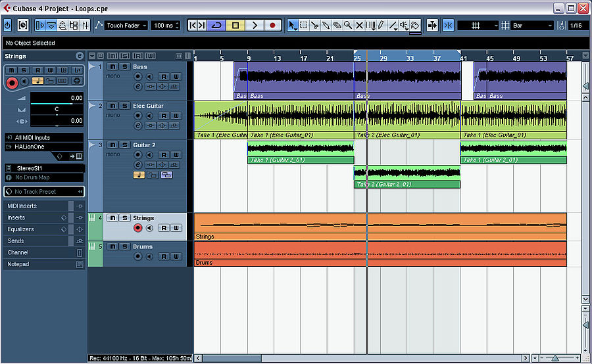This screenshot has height=364, width=592.
Task: Open Edit Channel Settings for Bass track
Action: coord(138,86)
